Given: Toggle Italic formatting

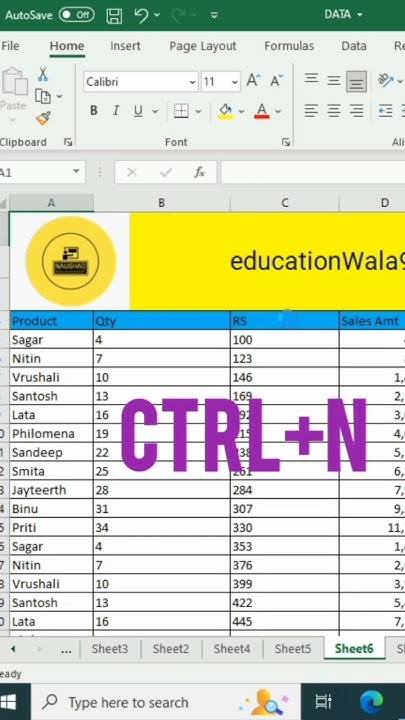Looking at the screenshot, I should (116, 111).
